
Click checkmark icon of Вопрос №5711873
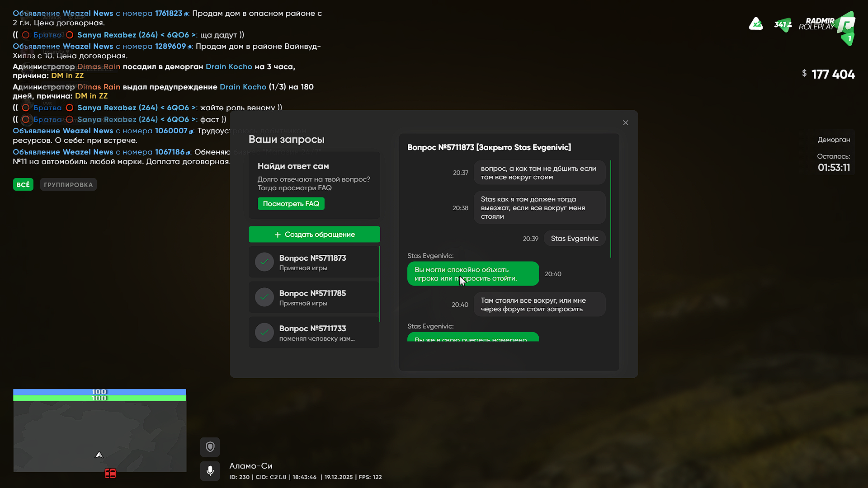(264, 262)
